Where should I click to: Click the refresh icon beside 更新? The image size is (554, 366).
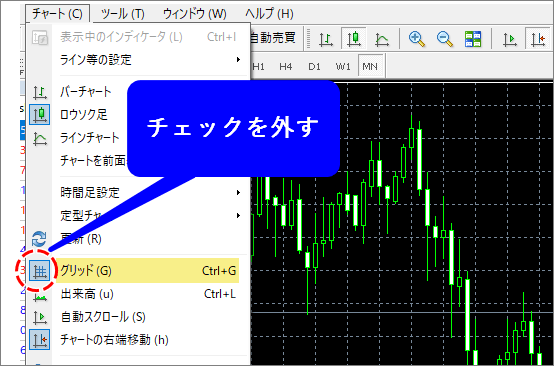coord(39,239)
